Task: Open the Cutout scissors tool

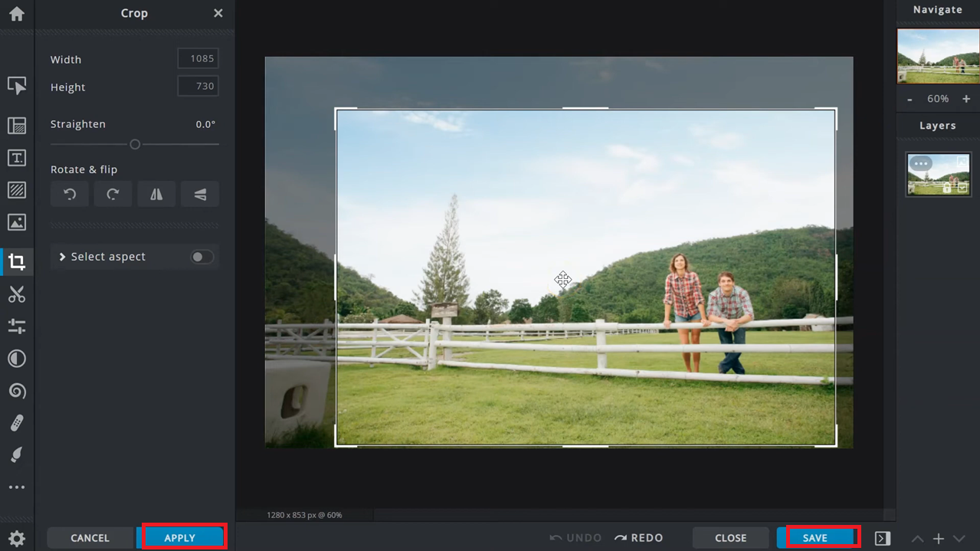Action: click(16, 294)
